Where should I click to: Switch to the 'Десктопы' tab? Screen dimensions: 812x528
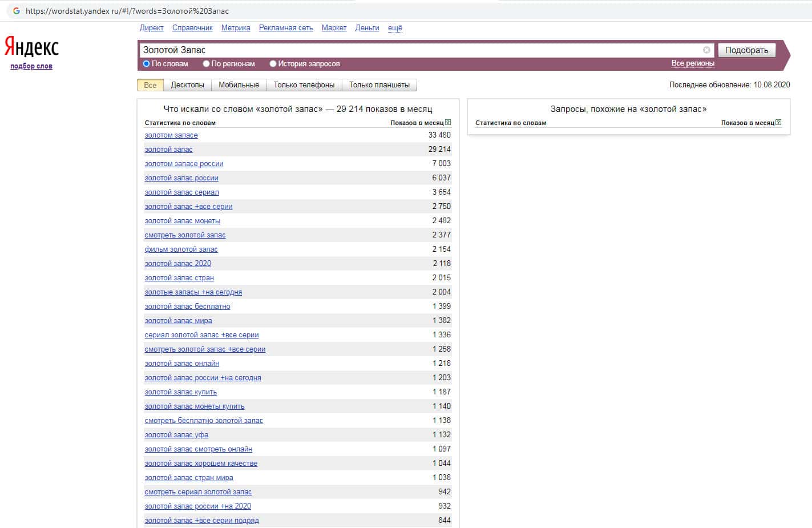(187, 85)
